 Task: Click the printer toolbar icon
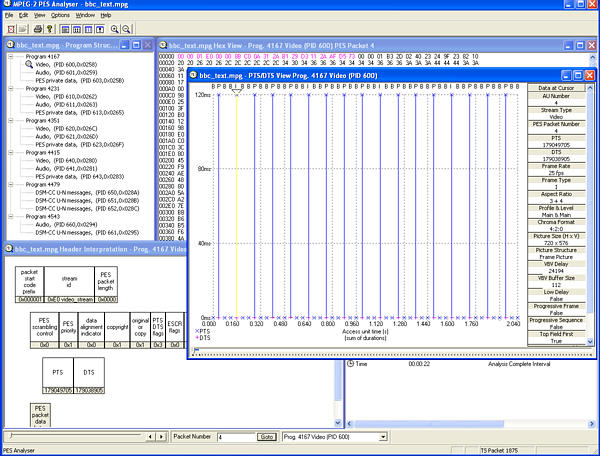(x=38, y=29)
